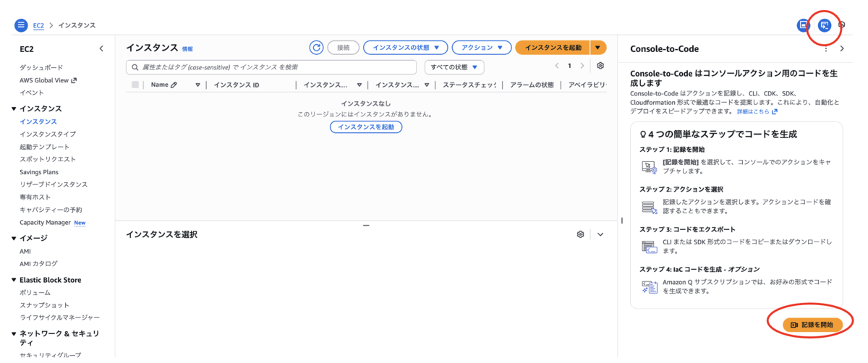The height and width of the screenshot is (363, 868).
Task: Click the EC2 breadcrumb link
Action: pyautogui.click(x=38, y=25)
